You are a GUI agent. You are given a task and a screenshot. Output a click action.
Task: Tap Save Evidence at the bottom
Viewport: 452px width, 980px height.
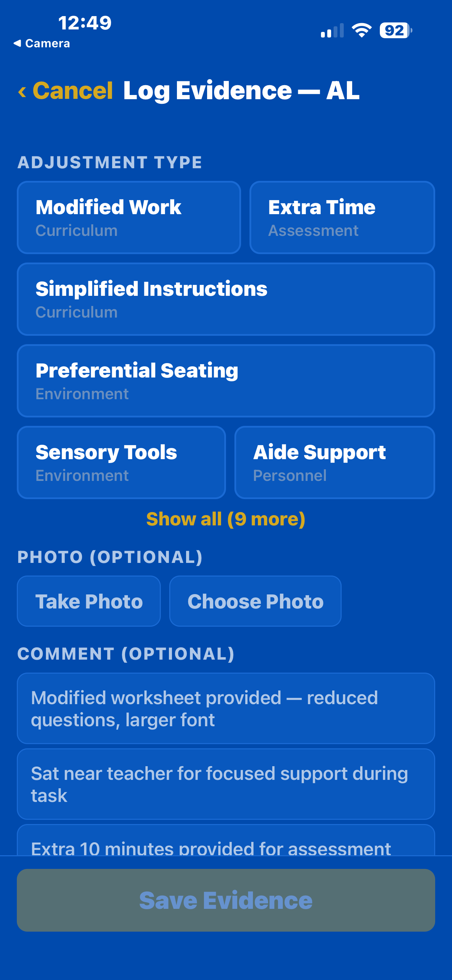[226, 900]
